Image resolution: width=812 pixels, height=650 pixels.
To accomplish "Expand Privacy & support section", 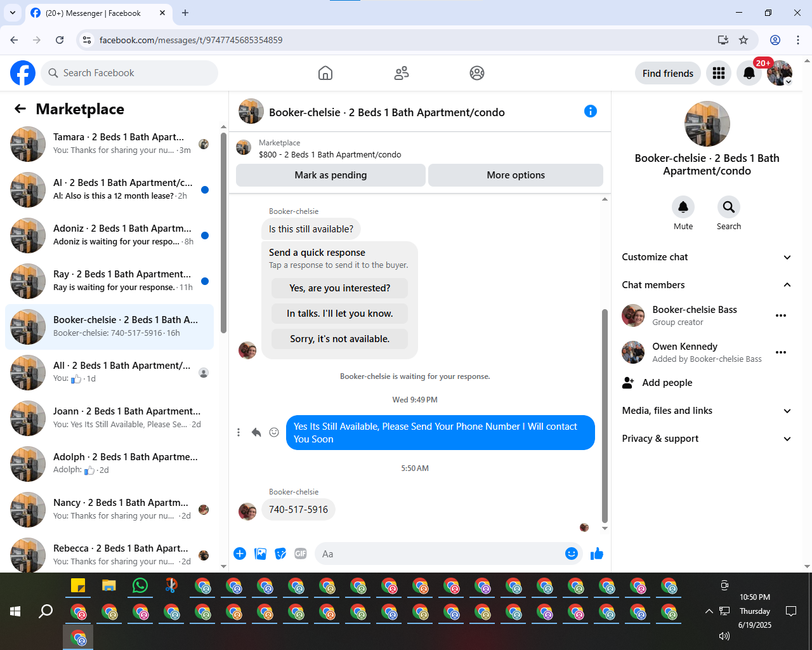I will click(x=707, y=439).
